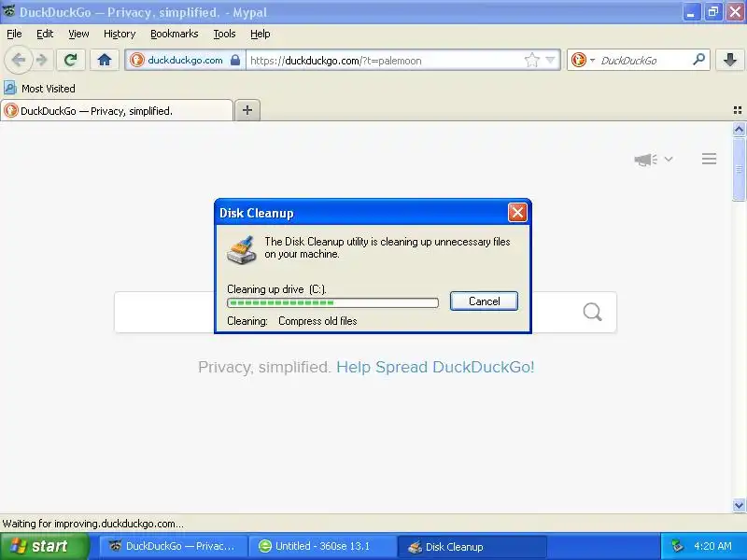Click the search bar magnifier icon
The height and width of the screenshot is (560, 747).
pyautogui.click(x=698, y=60)
